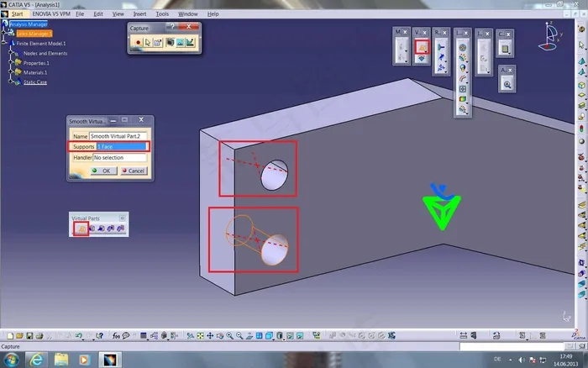Screen dimensions: 588x368
Task: Click the Print icon in bottom toolbar
Action: 39,337
